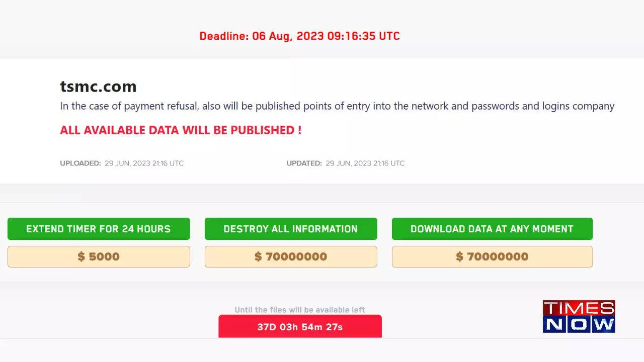Image resolution: width=644 pixels, height=362 pixels.
Task: Select the $ 70000000 price under destroy information
Action: [x=291, y=256]
